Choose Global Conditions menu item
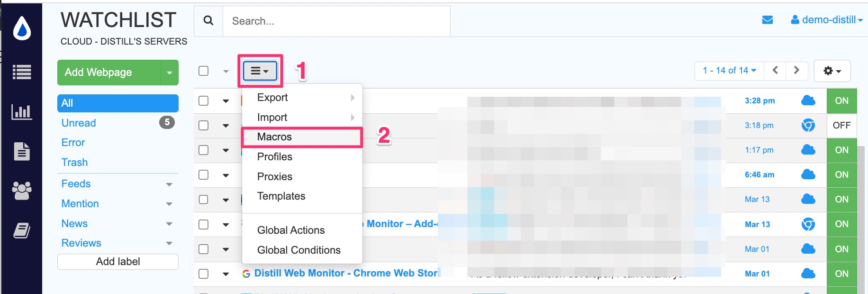The height and width of the screenshot is (294, 868). 298,250
